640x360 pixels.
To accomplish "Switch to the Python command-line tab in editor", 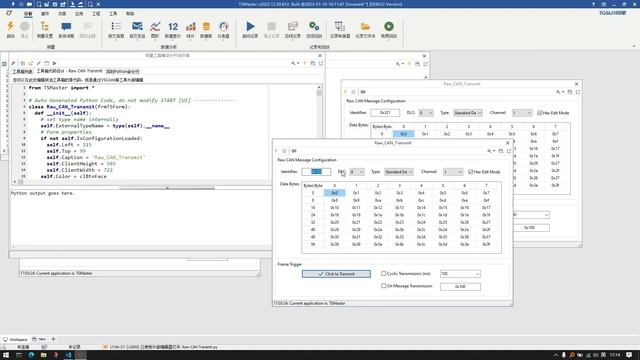I will pyautogui.click(x=122, y=71).
